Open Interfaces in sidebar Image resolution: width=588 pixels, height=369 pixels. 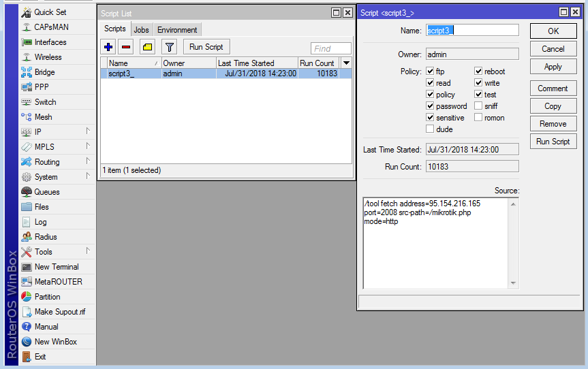pos(57,42)
